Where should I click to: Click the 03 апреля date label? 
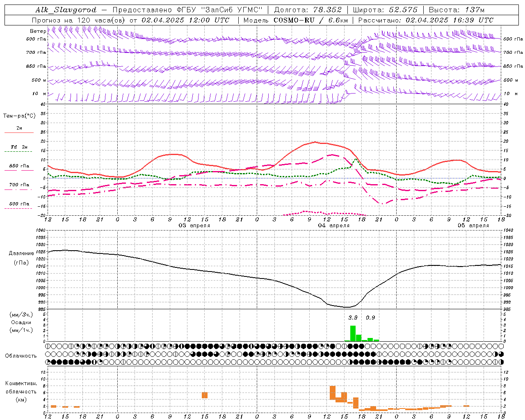194,225
